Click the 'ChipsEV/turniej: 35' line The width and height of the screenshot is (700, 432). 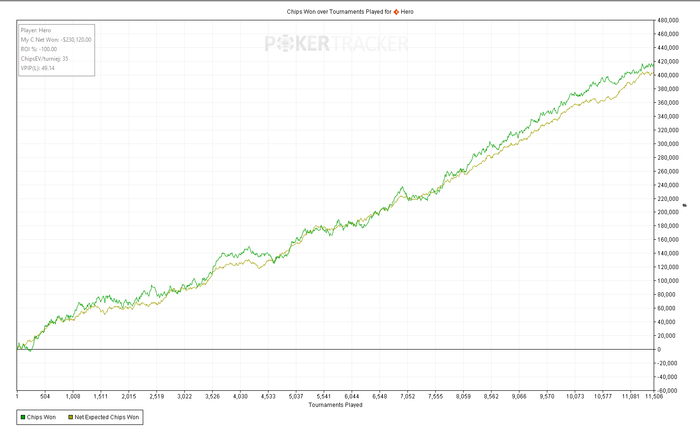(x=44, y=58)
